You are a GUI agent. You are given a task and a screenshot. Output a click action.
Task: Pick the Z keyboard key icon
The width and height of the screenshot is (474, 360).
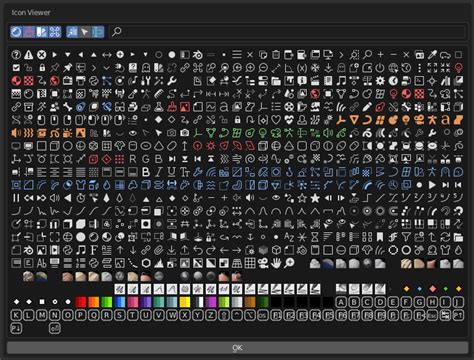coord(211,315)
